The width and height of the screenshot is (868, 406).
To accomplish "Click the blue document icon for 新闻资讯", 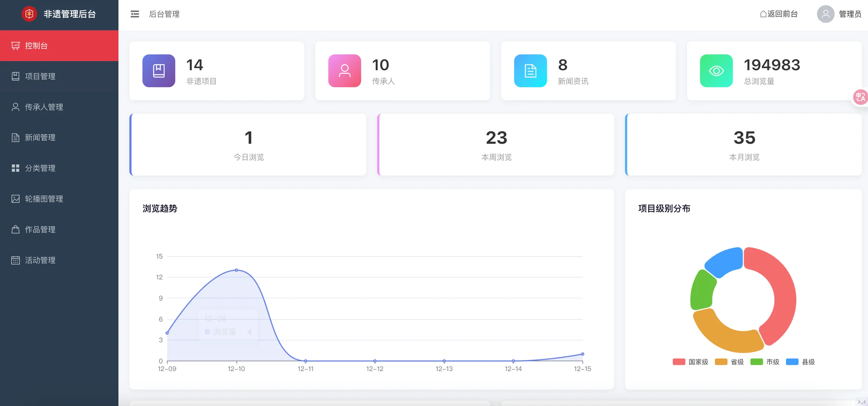I will pos(530,71).
